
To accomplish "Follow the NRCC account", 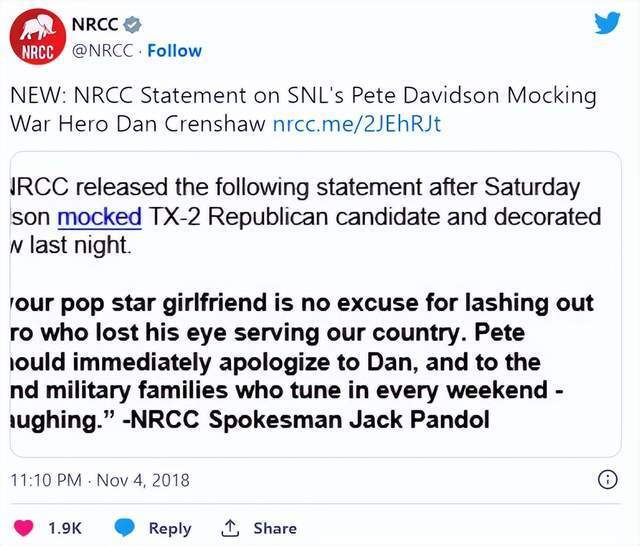I will pos(176,50).
